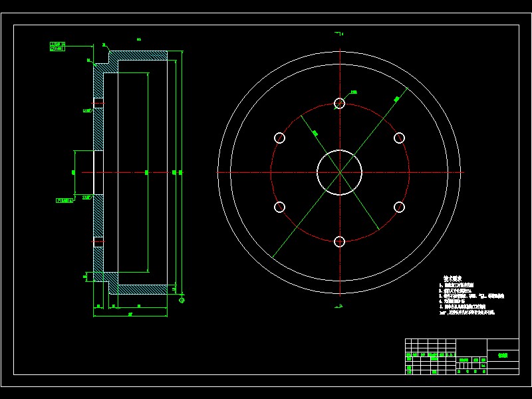This screenshot has height=399, width=532.
Task: Click the part name cell in the title block
Action: pyautogui.click(x=503, y=356)
